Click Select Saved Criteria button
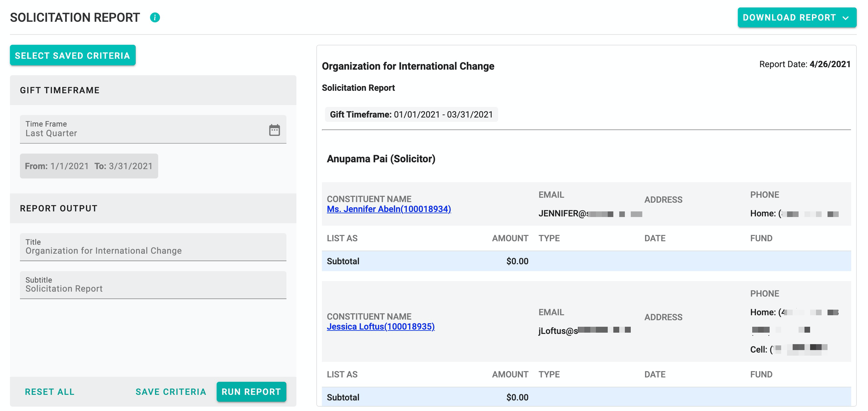868x411 pixels. tap(73, 56)
